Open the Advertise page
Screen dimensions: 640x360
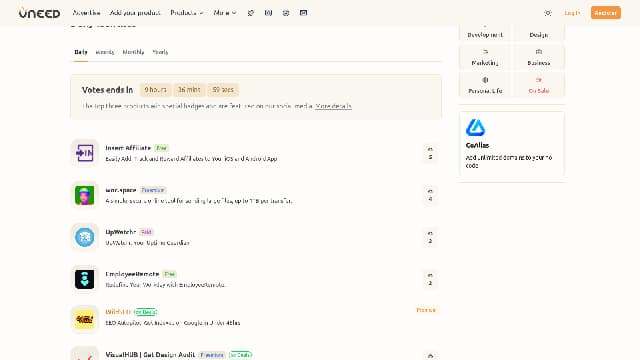(86, 13)
